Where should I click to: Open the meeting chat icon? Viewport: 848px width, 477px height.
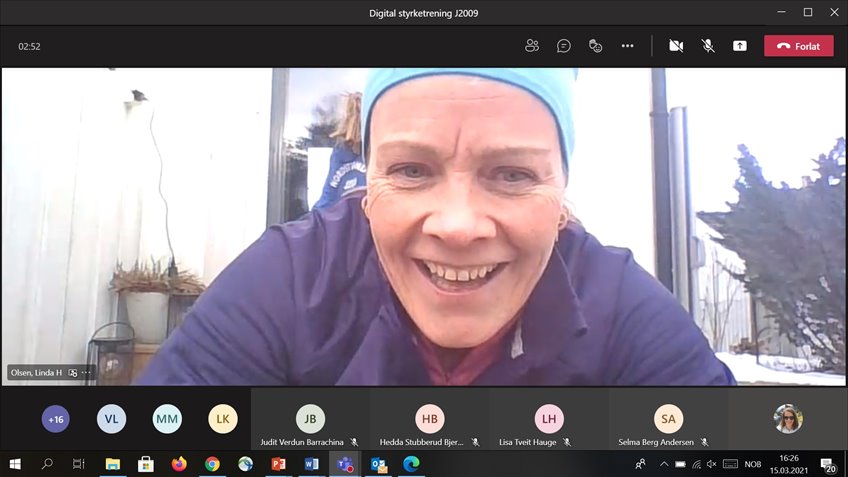[x=564, y=46]
